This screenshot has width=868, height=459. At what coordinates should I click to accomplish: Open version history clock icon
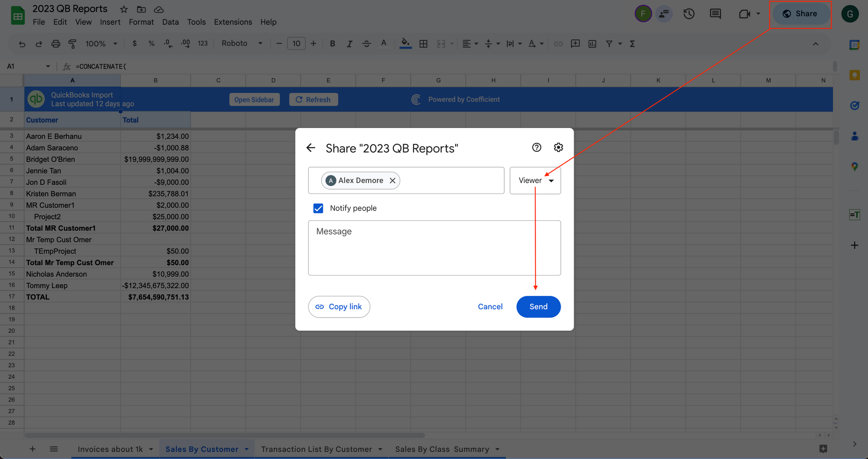[x=689, y=14]
